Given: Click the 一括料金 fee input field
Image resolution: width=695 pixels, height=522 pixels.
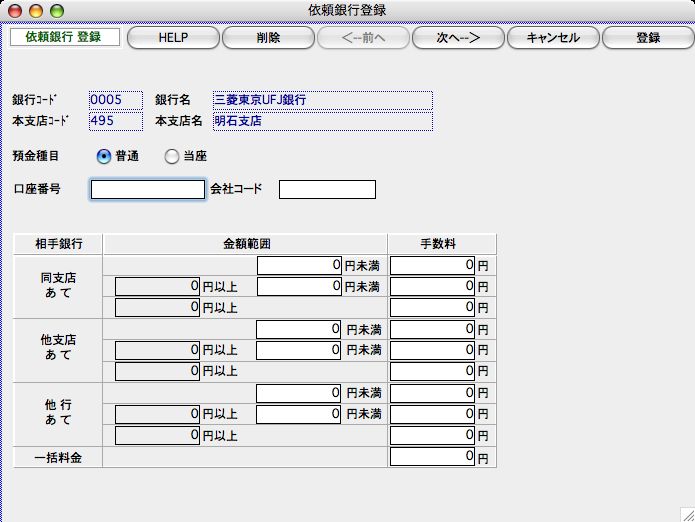Looking at the screenshot, I should coord(432,457).
